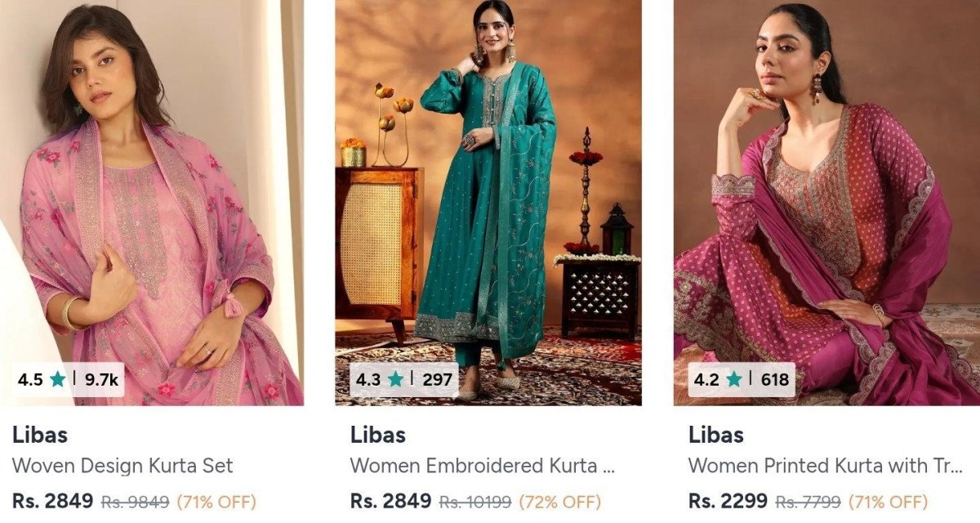Viewport: 980px width, 523px height.
Task: Open the 9.7k ratings count
Action: click(x=101, y=380)
